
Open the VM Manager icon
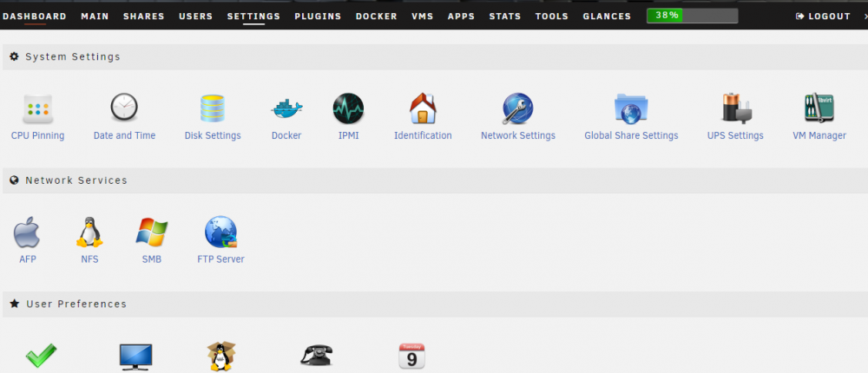pos(819,108)
